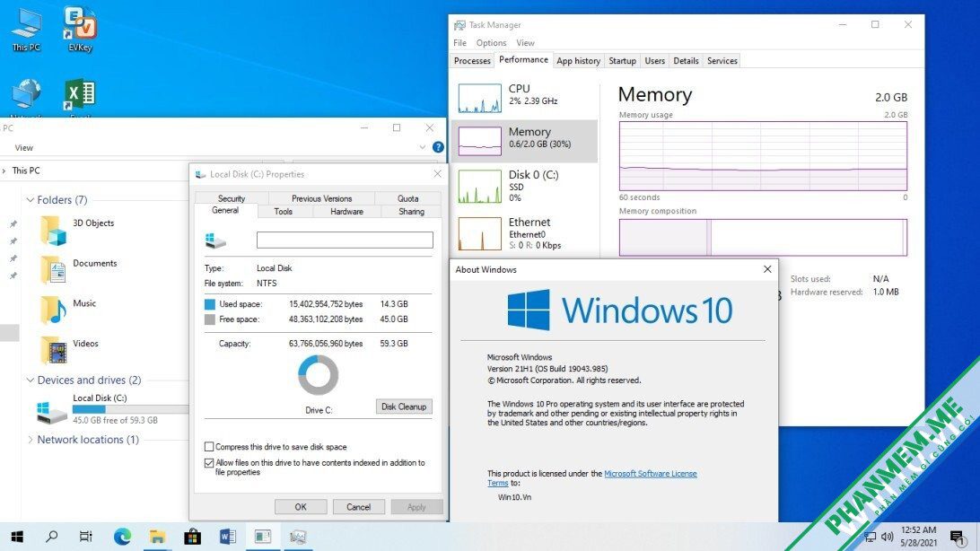Collapse the Devices and drives (2) group

coord(30,380)
